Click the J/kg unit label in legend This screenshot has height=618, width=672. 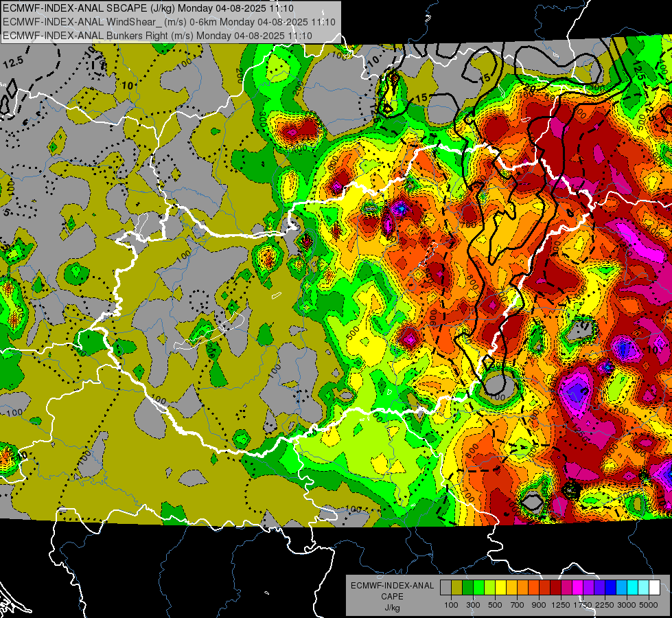click(x=392, y=608)
